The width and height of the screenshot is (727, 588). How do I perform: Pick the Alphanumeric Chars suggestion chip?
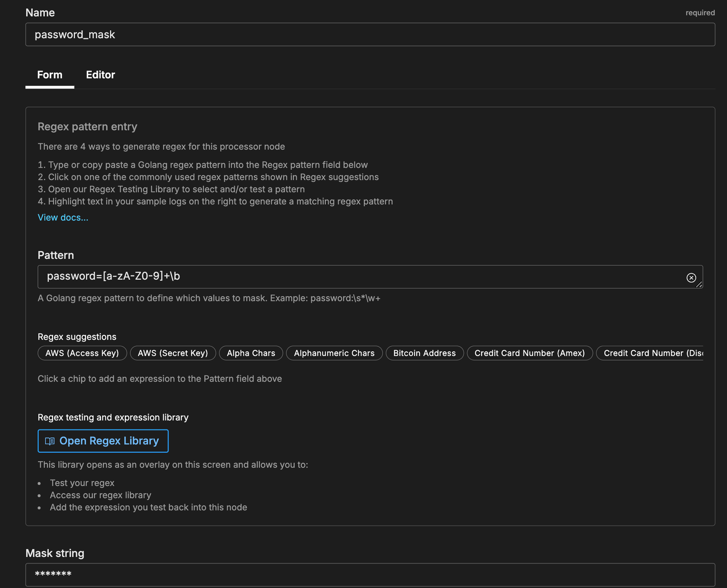tap(334, 353)
